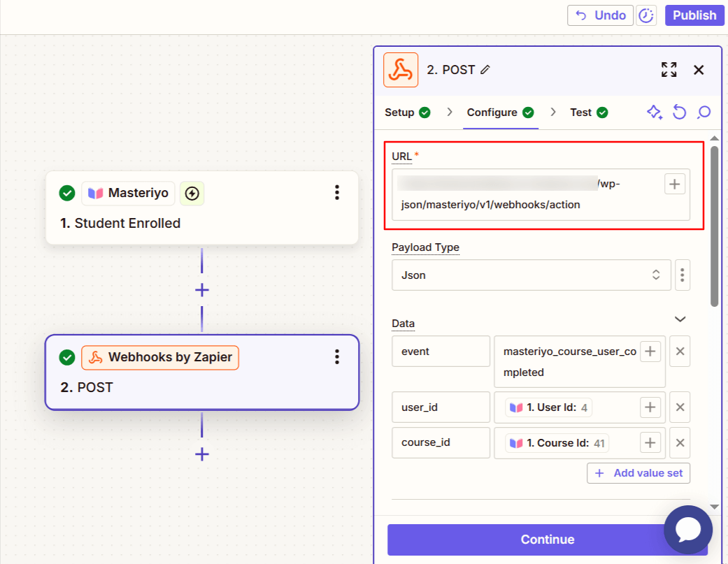
Task: Edit the 'user_id' key field
Action: tap(441, 407)
